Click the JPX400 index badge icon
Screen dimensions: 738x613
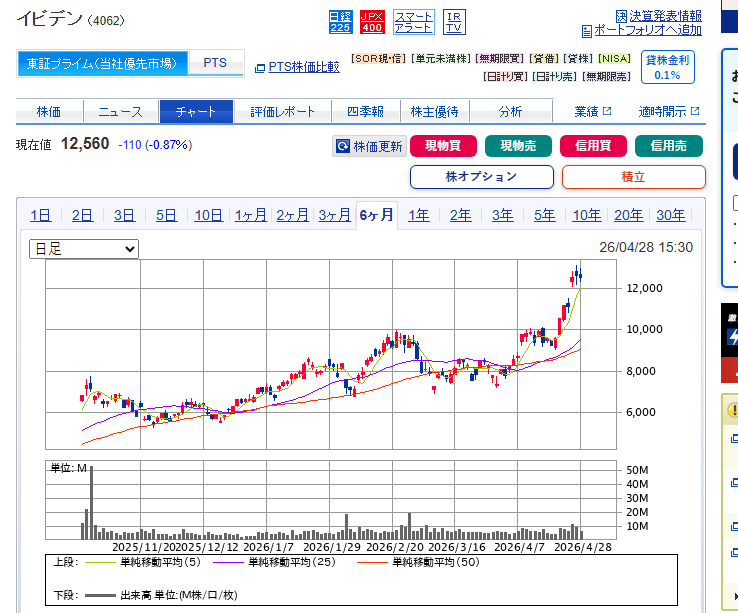click(x=372, y=22)
